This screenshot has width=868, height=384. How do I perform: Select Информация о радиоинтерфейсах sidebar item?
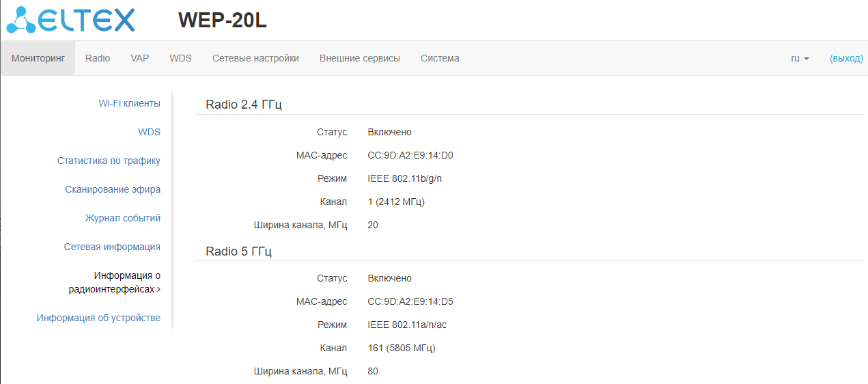tap(115, 282)
